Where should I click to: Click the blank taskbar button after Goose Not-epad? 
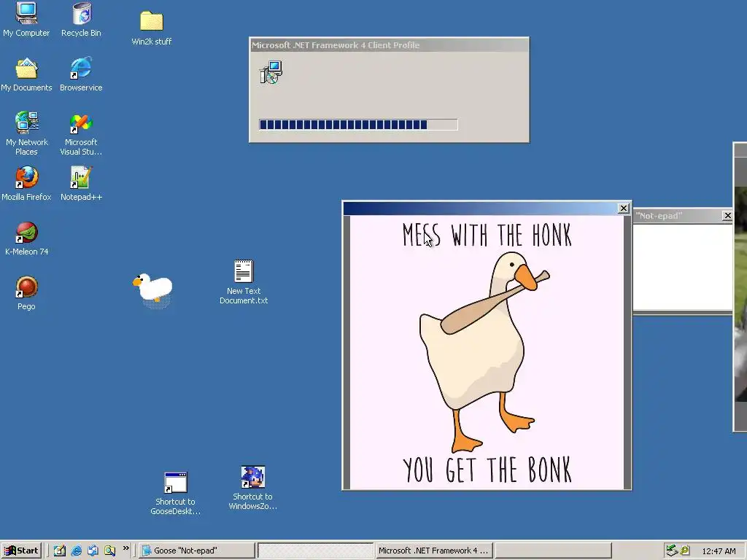click(315, 551)
